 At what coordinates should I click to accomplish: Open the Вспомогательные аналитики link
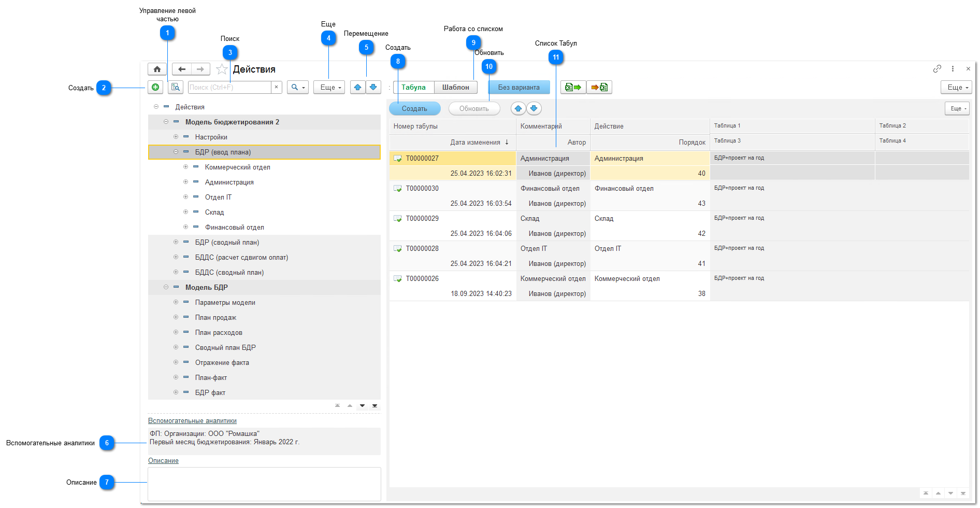[192, 420]
